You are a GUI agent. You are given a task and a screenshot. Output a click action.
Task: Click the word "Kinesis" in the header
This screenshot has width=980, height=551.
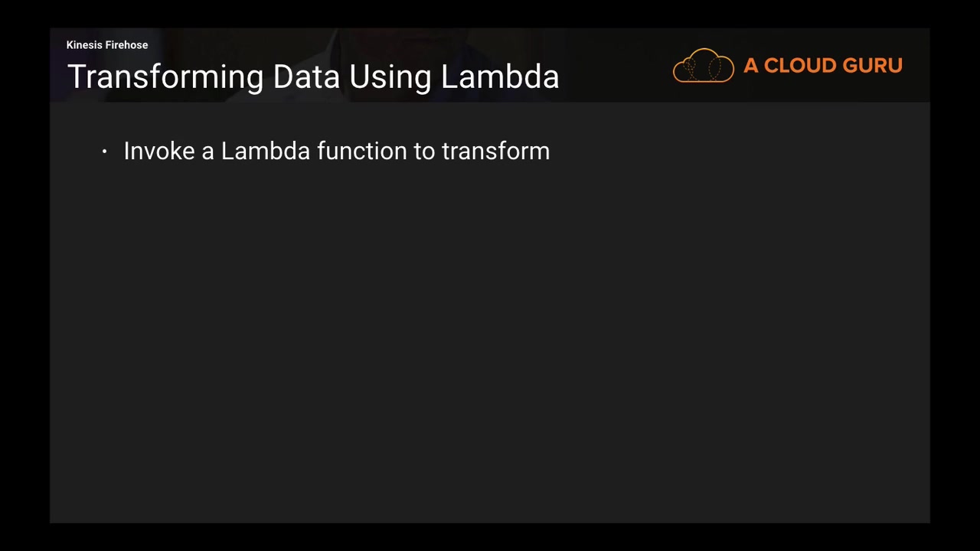(x=85, y=45)
